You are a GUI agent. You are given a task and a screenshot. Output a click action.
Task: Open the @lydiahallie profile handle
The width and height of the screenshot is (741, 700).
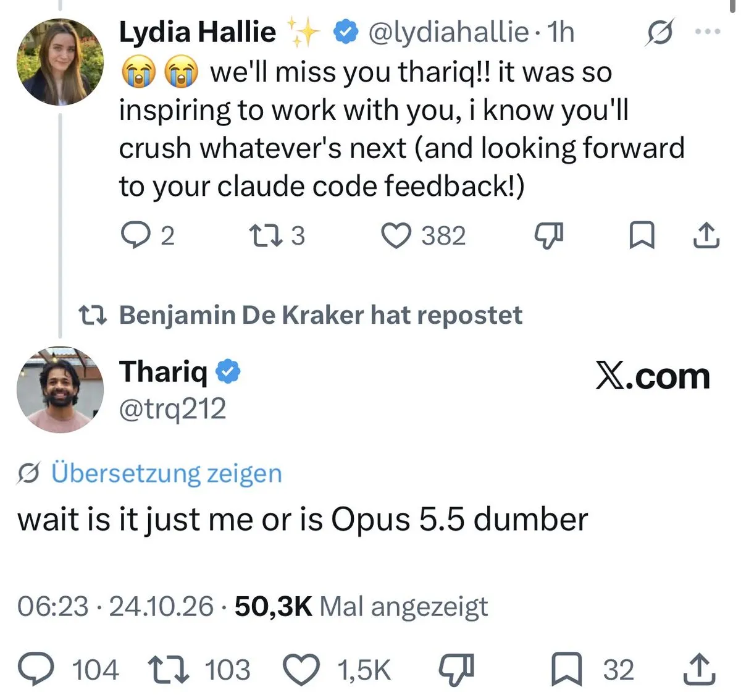[449, 32]
